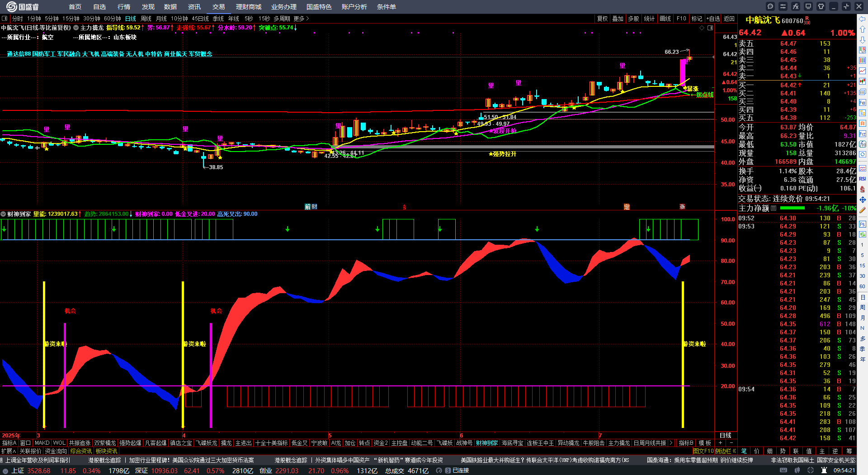Open the 指标B indicator group dropdown
The width and height of the screenshot is (868, 475).
(686, 443)
